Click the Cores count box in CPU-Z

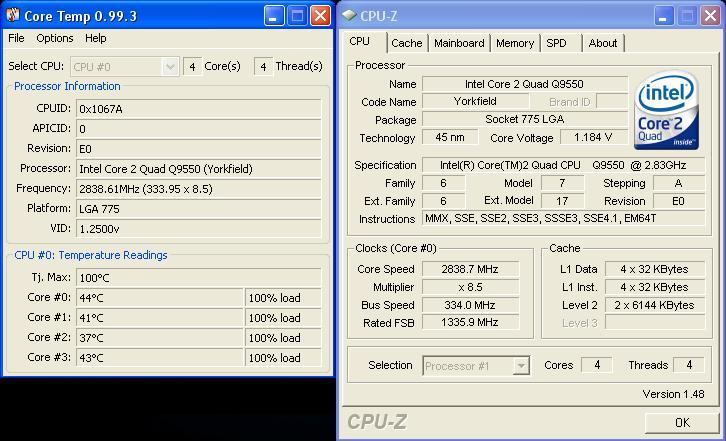(x=597, y=365)
